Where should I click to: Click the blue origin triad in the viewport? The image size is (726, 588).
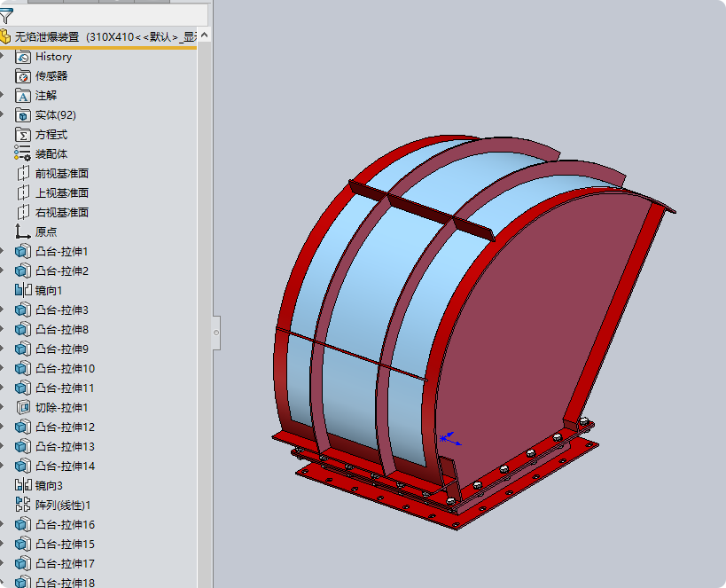449,439
